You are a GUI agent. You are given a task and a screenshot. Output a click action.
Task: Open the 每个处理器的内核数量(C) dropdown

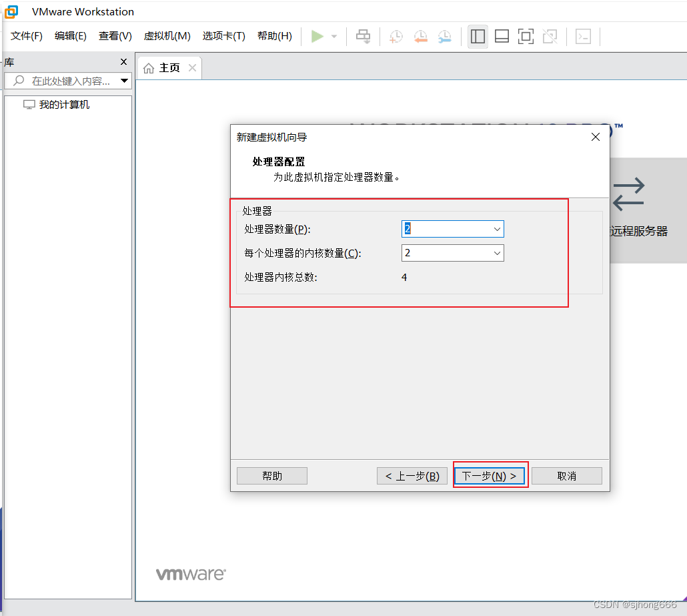coord(497,253)
